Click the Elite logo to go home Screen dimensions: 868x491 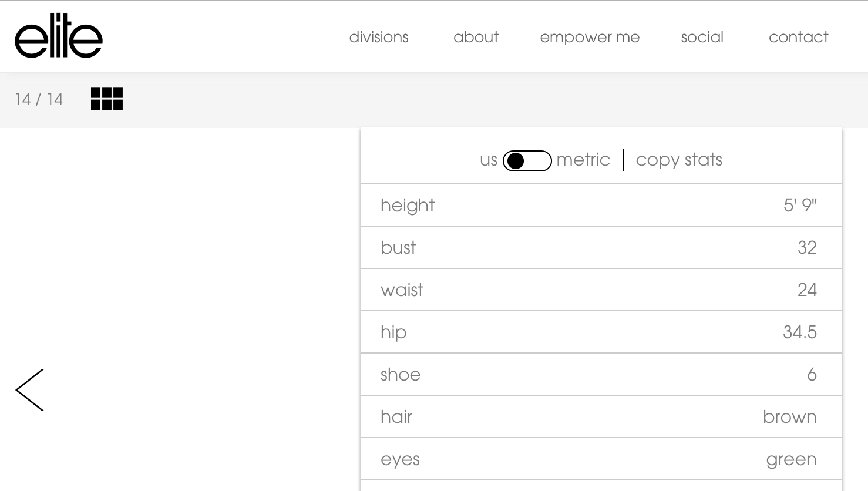(59, 36)
